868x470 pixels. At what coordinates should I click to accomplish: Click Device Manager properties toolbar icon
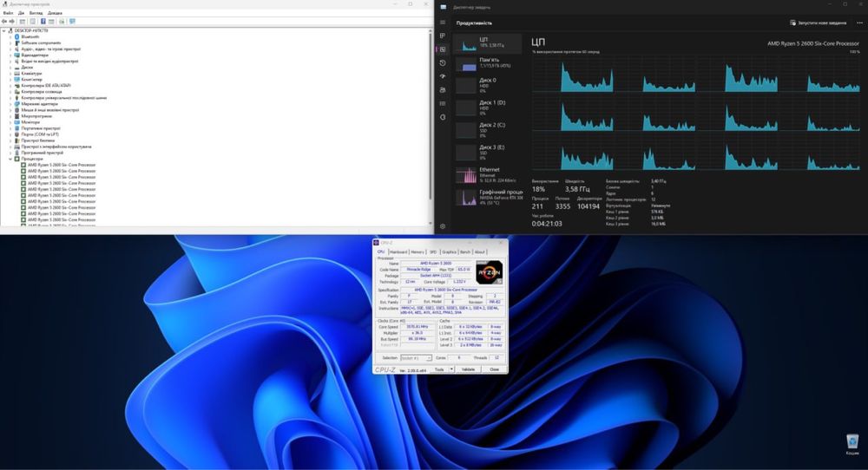(x=33, y=22)
